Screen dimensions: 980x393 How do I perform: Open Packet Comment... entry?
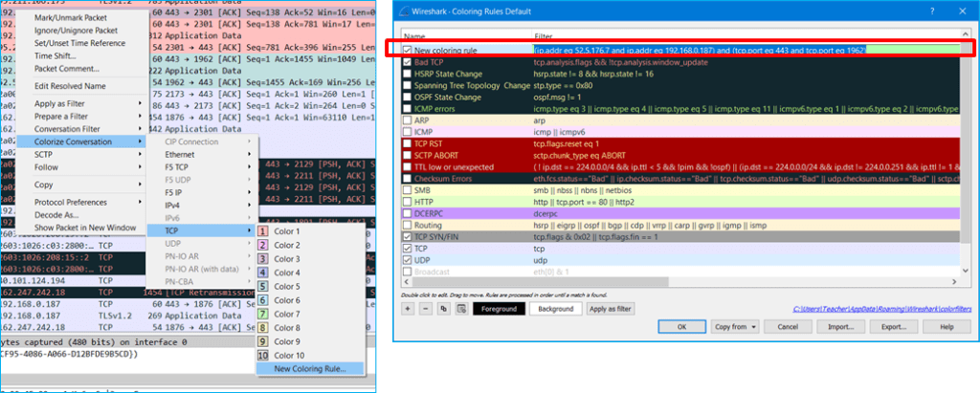pyautogui.click(x=67, y=69)
